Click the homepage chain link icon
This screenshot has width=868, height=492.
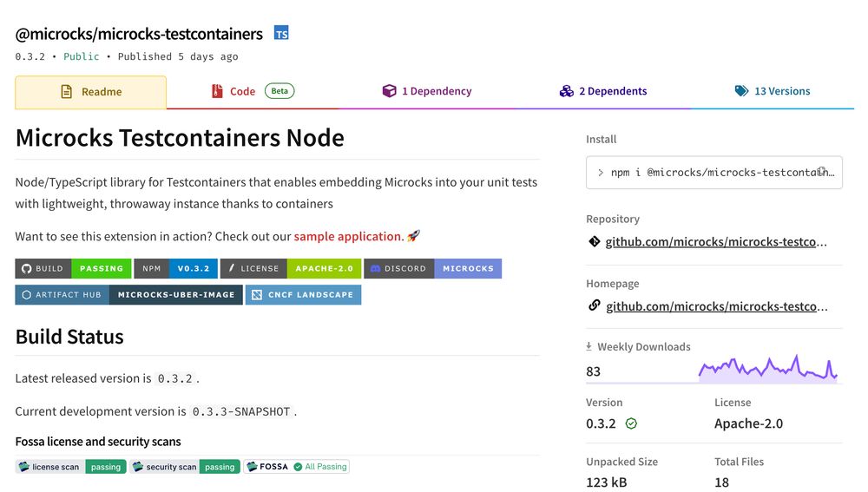pyautogui.click(x=594, y=305)
